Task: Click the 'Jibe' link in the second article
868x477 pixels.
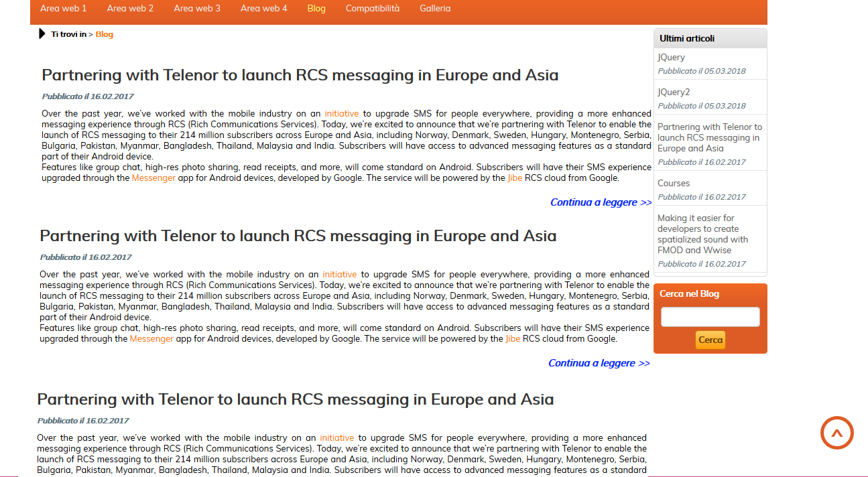Action: coord(513,339)
